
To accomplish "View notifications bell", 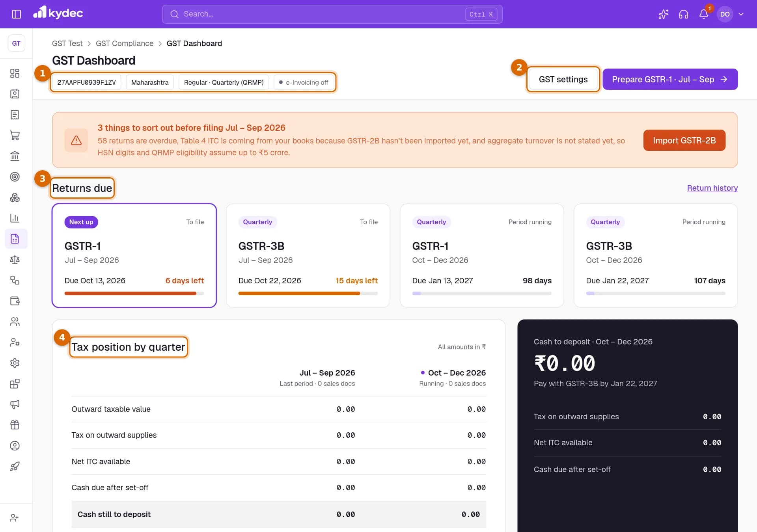I will [703, 14].
